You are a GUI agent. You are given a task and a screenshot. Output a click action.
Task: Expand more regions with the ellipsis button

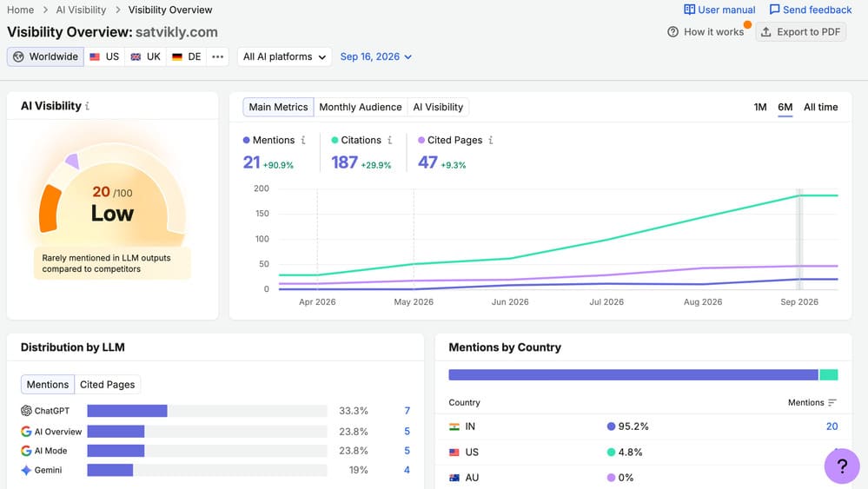(217, 56)
